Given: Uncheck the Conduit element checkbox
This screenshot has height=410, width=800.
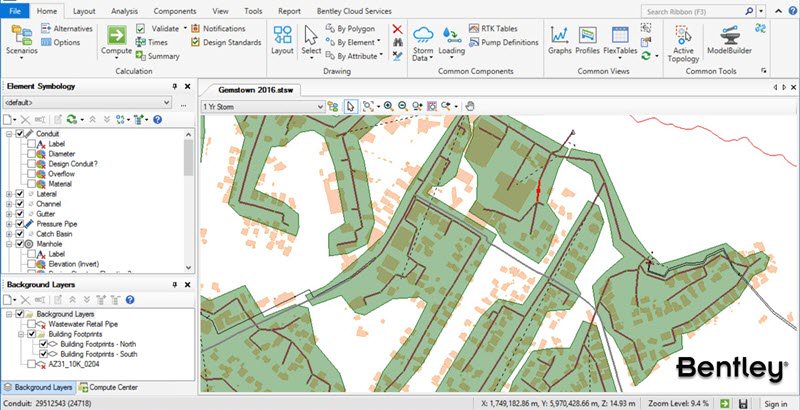Looking at the screenshot, I should coord(19,134).
